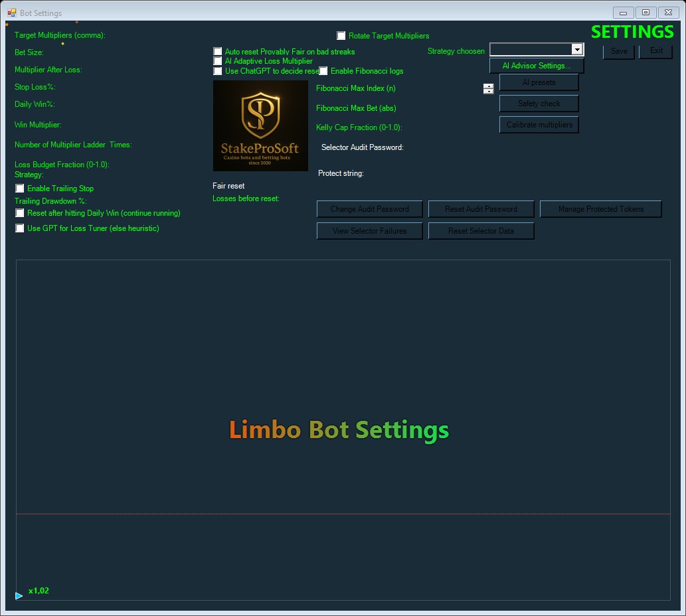This screenshot has width=686, height=616.
Task: Click Number of Multiplier Ladder Times label
Action: click(73, 145)
